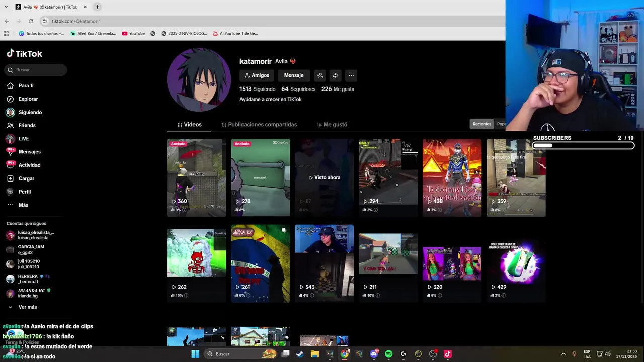This screenshot has width=644, height=362.
Task: Open the video with 429 views
Action: click(x=516, y=263)
